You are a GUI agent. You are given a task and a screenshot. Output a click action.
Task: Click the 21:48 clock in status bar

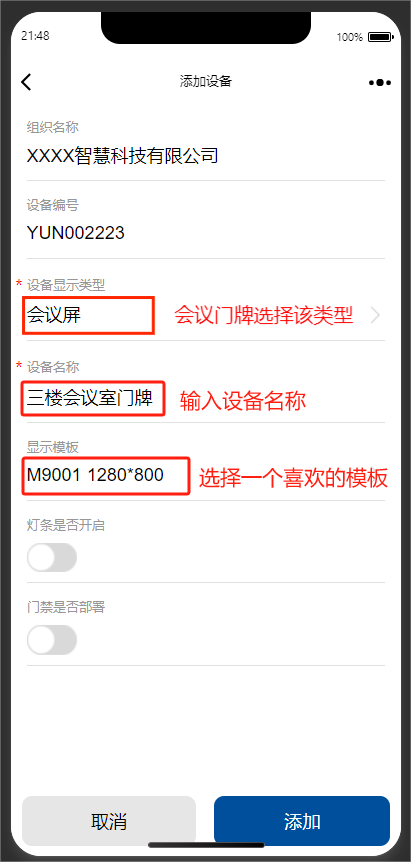(x=35, y=36)
